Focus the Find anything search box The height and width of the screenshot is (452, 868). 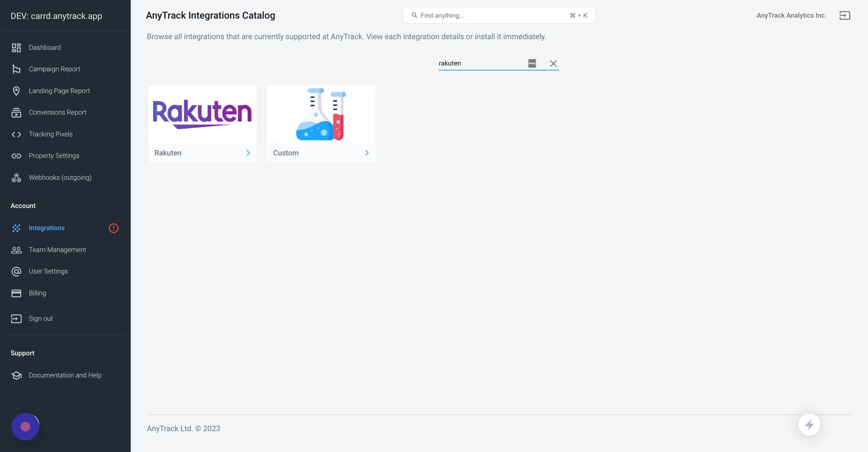point(499,15)
